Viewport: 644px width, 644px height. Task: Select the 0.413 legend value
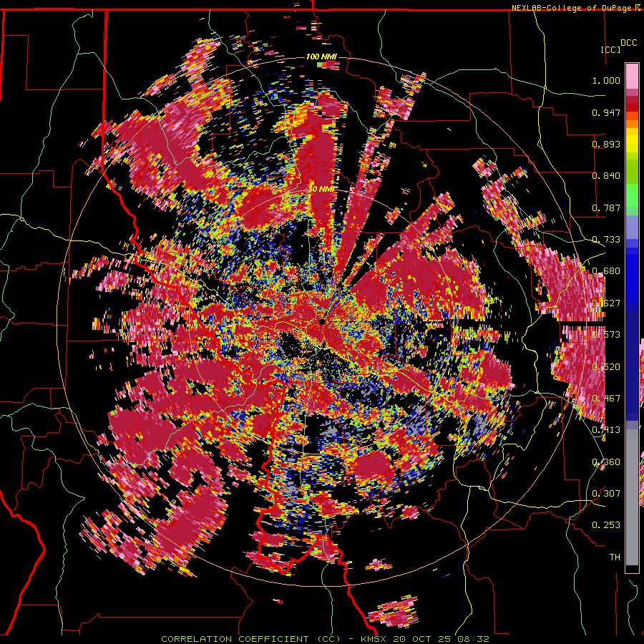(606, 430)
